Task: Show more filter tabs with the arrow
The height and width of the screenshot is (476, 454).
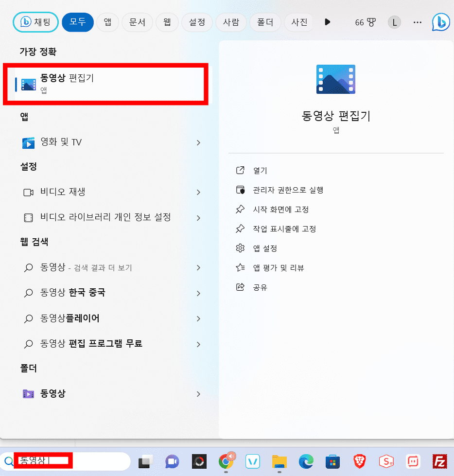Action: coord(327,22)
